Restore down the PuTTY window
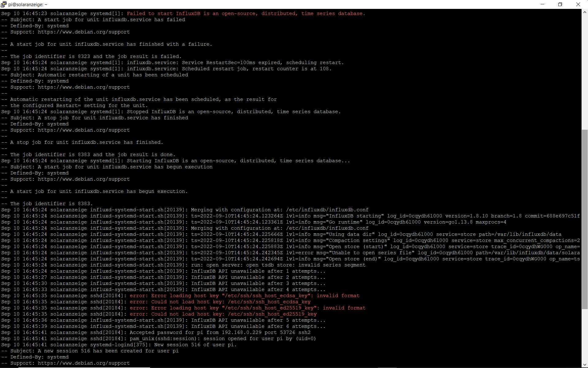 coord(560,4)
